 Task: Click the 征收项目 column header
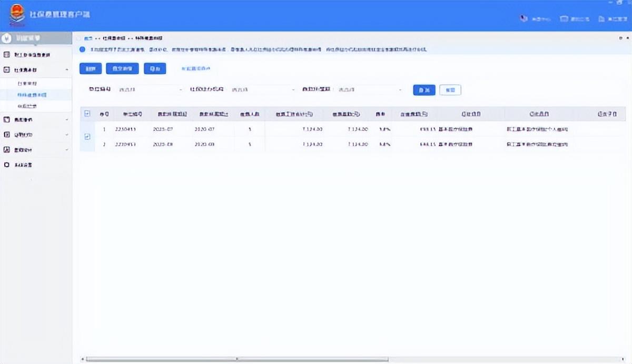[x=470, y=114]
